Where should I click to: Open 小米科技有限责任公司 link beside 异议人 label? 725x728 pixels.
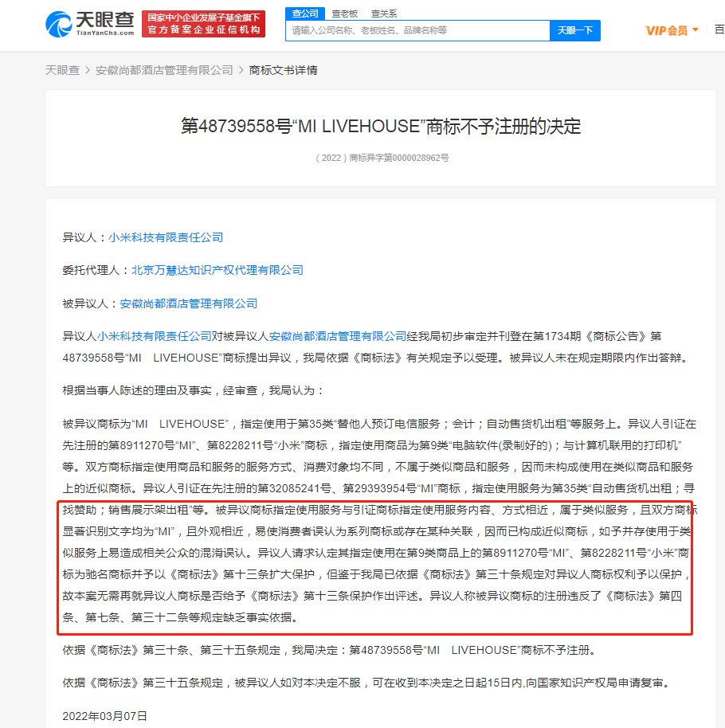click(x=166, y=237)
